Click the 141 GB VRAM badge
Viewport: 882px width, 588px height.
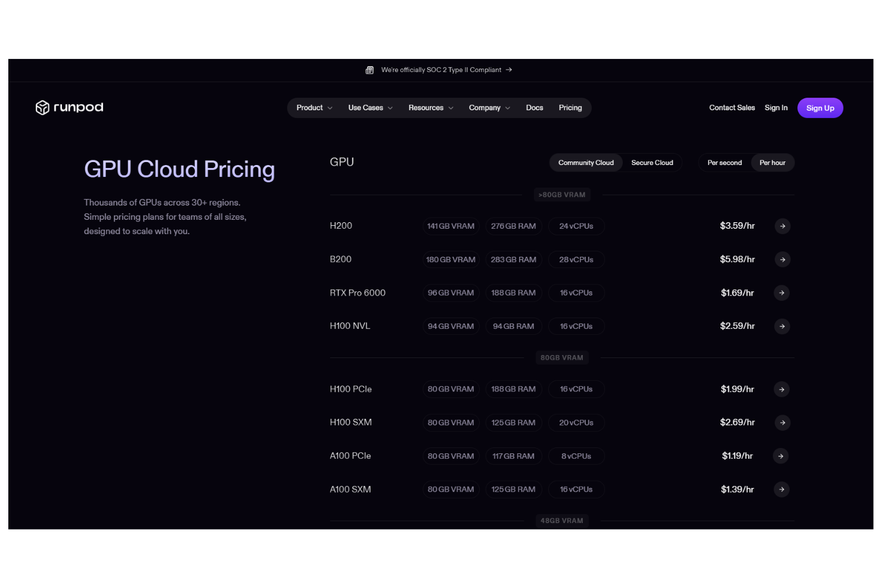tap(451, 226)
